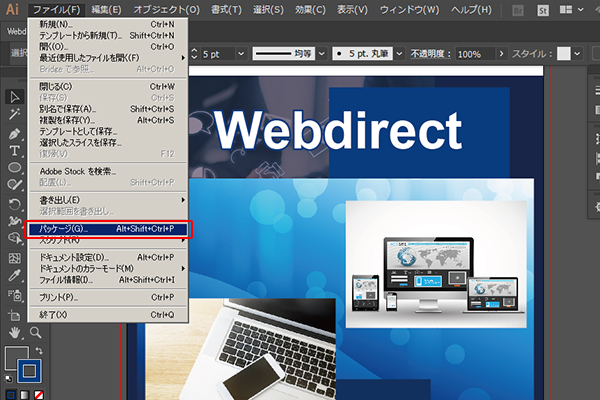Open the 書式(T) menu
Screen dimensions: 600x400
pyautogui.click(x=227, y=10)
